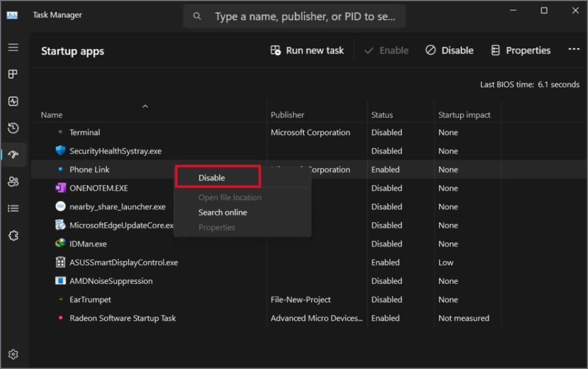Viewport: 588px width, 369px height.
Task: Click MicrosoftEdgeUpdateCore icon
Action: [60, 225]
